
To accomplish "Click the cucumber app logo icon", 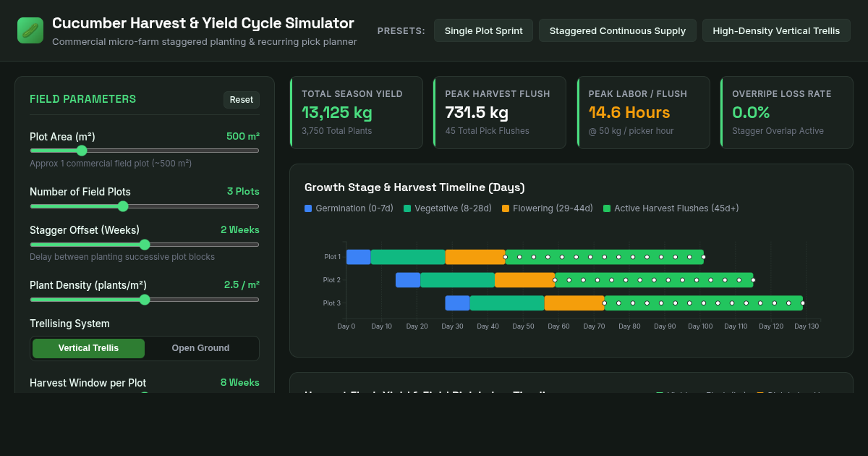I will 30,30.
